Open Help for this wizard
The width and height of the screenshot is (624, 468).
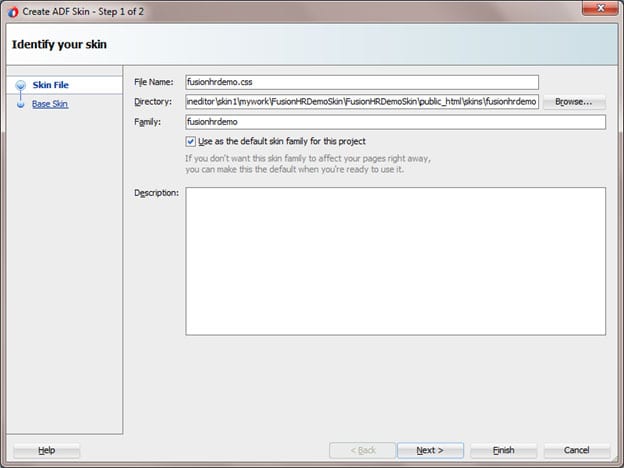[x=46, y=450]
